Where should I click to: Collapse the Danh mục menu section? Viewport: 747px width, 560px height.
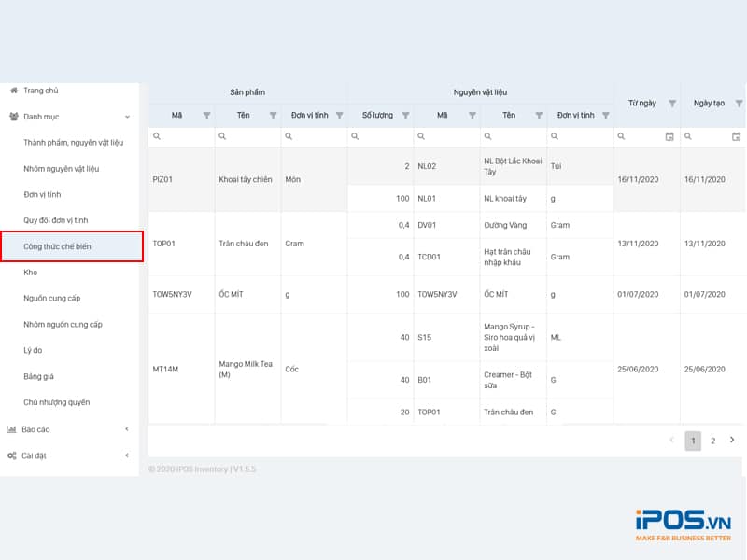point(127,117)
